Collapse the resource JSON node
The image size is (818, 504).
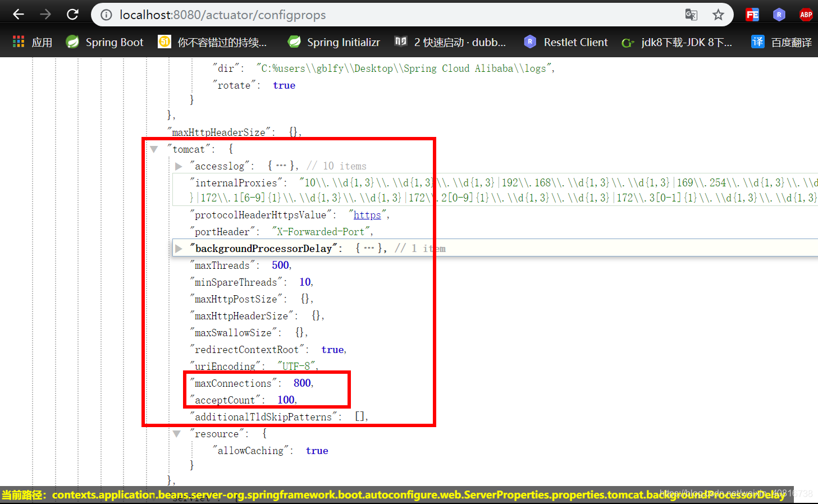pyautogui.click(x=176, y=434)
